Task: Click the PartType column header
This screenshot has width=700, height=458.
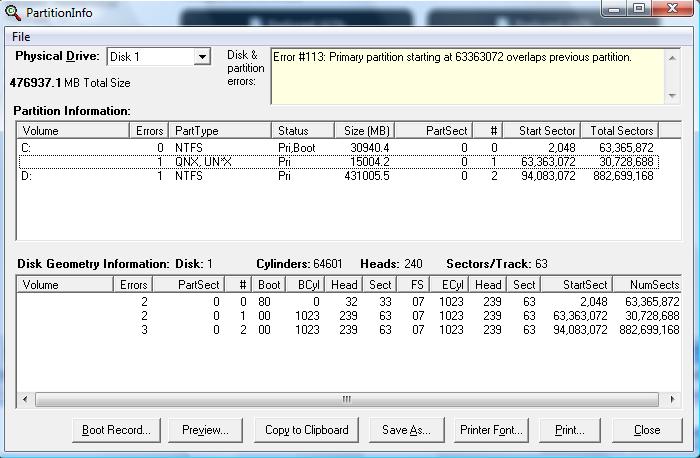Action: [x=220, y=131]
